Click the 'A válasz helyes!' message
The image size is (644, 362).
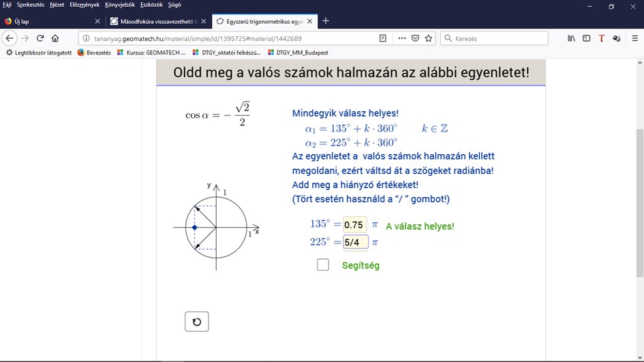(420, 226)
